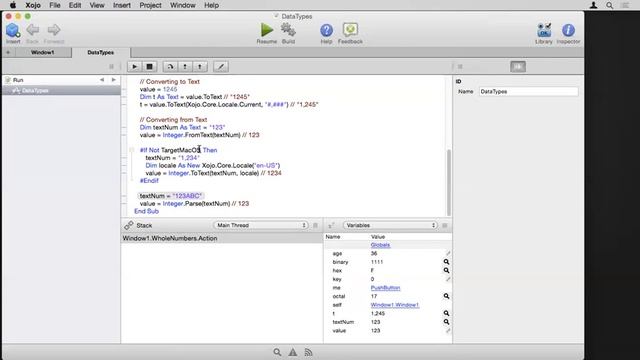
Task: Click the pencil edit icon for age
Action: point(448,253)
